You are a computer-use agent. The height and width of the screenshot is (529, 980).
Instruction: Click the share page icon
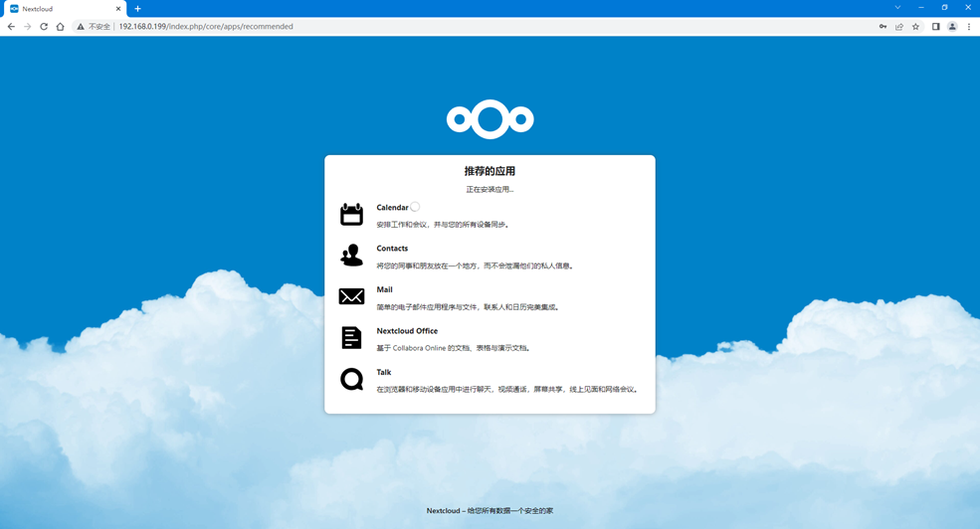[x=898, y=26]
